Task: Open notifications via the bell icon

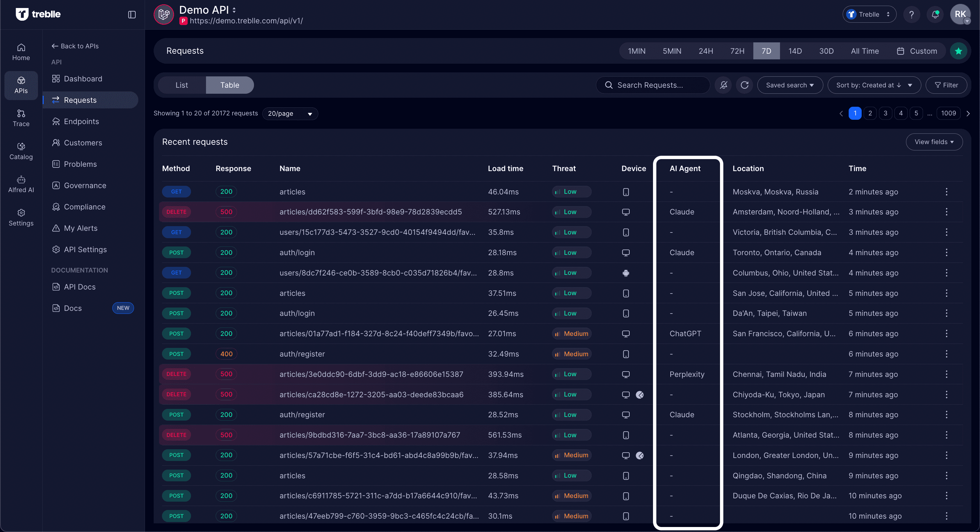Action: [935, 14]
